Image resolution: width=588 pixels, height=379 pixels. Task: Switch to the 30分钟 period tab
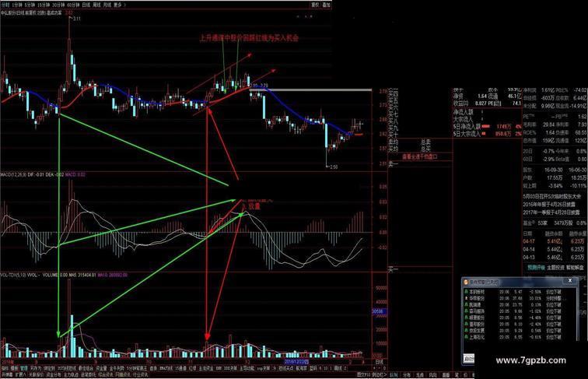(x=58, y=5)
